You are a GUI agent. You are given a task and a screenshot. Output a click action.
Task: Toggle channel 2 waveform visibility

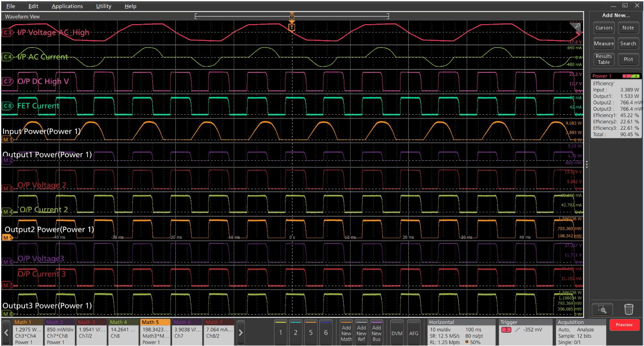pos(296,333)
